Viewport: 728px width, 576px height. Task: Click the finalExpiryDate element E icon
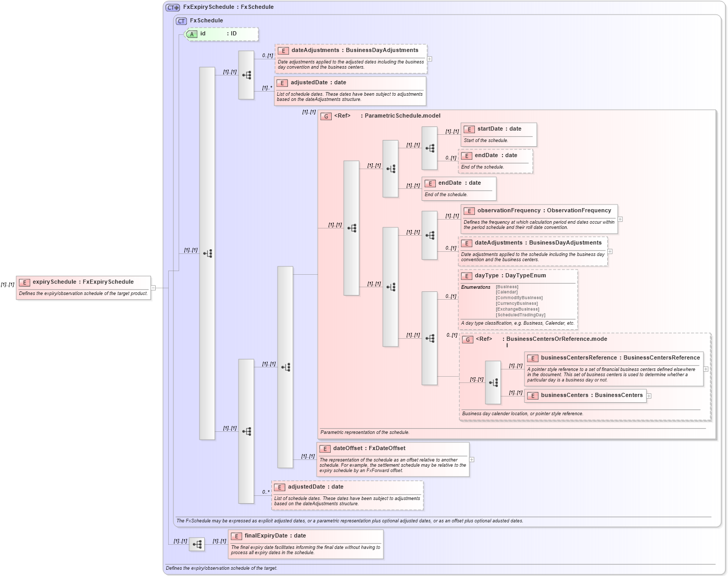[236, 535]
